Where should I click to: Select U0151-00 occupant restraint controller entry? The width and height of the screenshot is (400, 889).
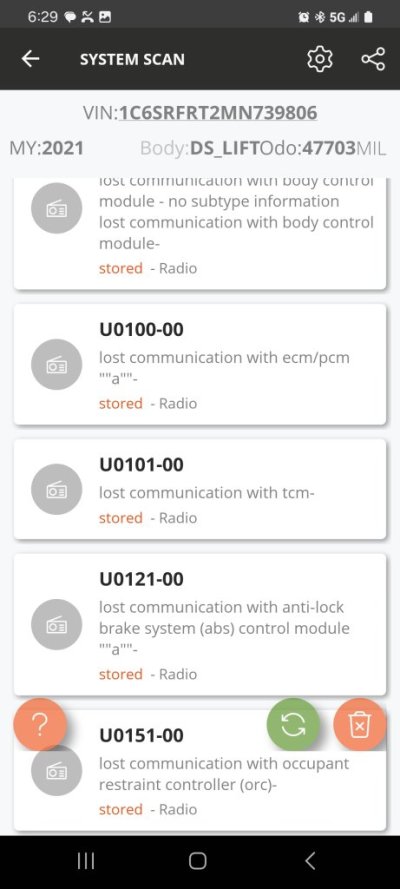coord(200,770)
